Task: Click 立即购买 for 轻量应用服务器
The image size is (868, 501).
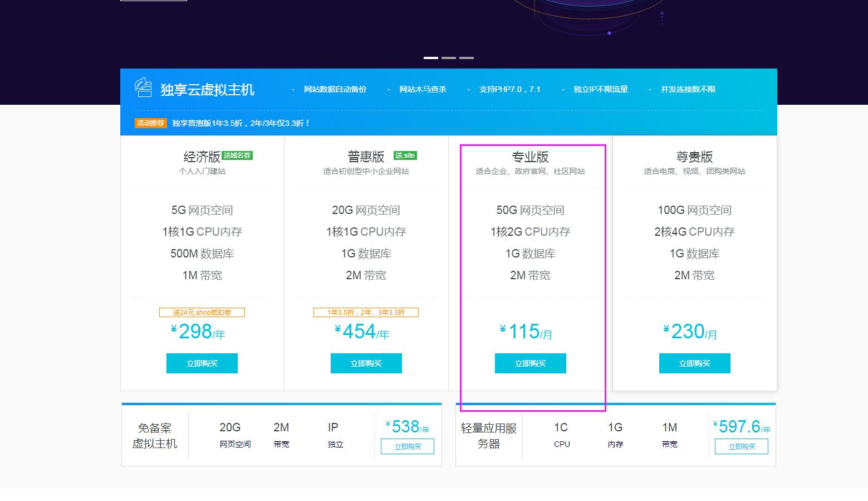Action: [x=742, y=446]
